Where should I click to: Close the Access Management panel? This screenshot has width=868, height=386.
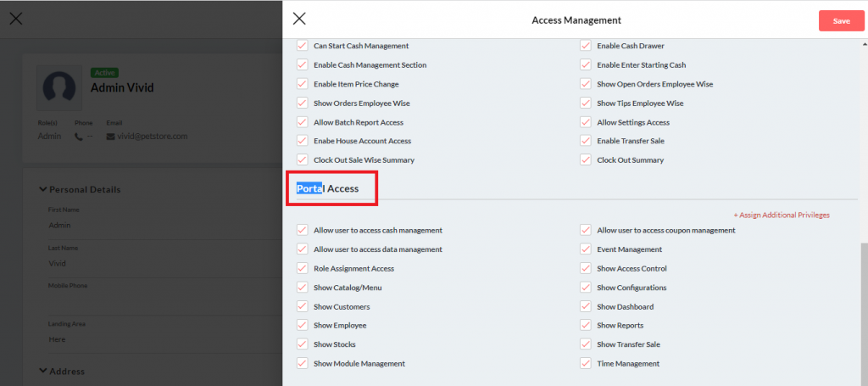[299, 20]
